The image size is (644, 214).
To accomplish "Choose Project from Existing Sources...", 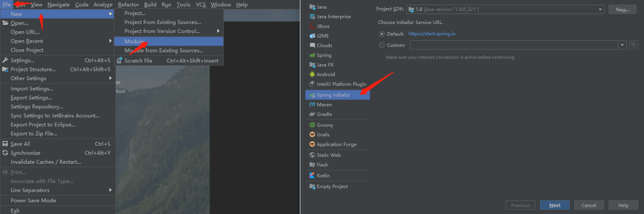I will click(168, 22).
